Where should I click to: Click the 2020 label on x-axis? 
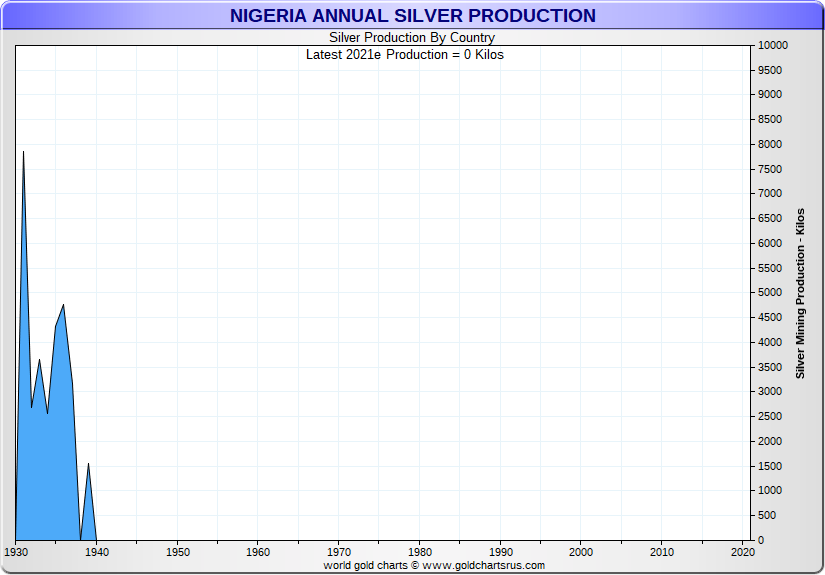tap(742, 551)
